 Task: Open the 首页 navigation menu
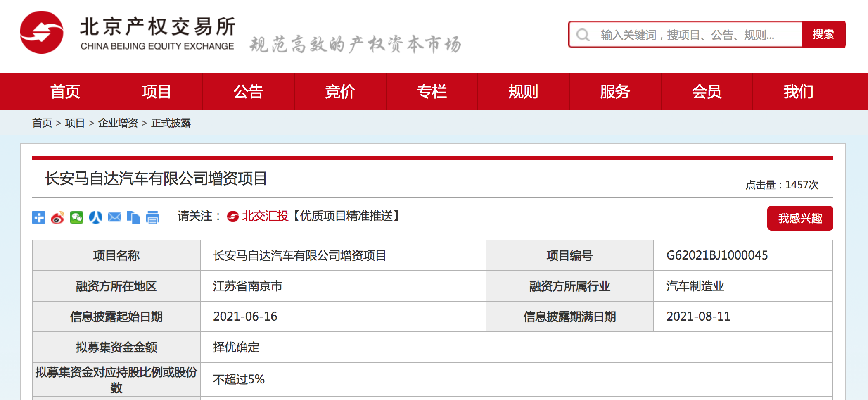pyautogui.click(x=65, y=91)
